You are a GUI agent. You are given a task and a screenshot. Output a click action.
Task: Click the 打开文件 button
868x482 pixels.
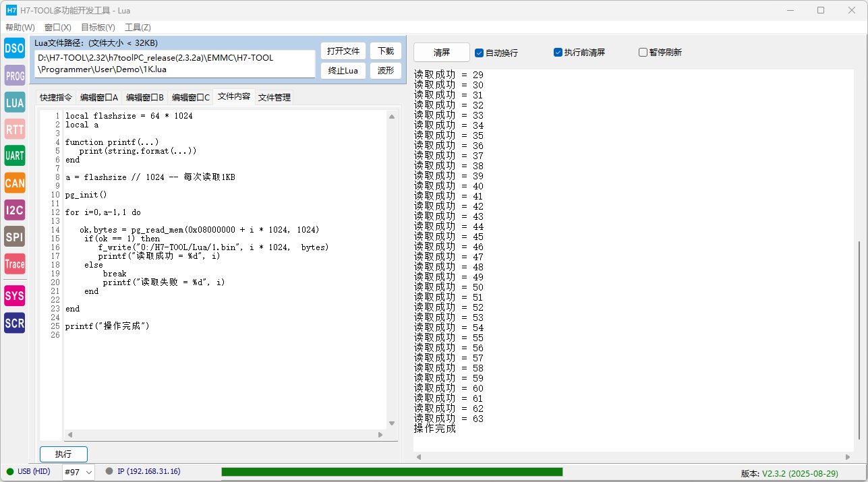[x=343, y=51]
